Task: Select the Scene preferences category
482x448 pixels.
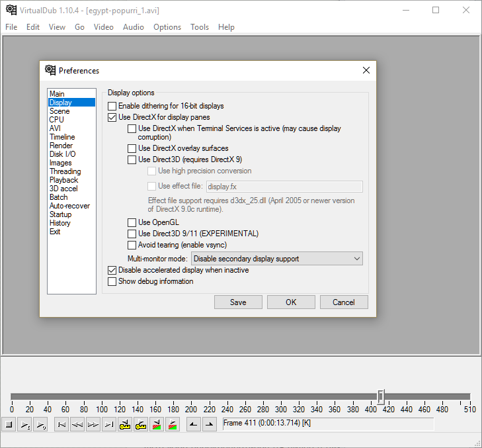Action: [71, 111]
